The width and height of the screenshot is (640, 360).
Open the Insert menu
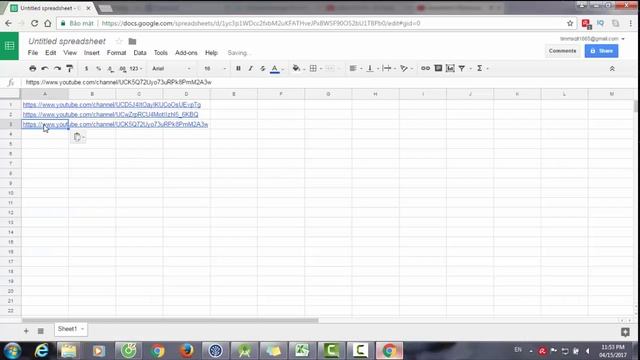pos(91,53)
